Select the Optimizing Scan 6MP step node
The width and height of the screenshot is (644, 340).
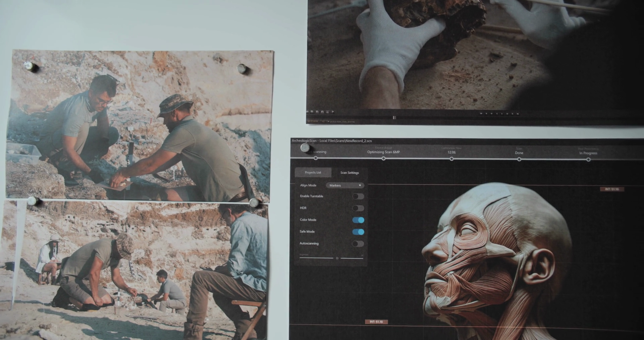(x=383, y=158)
